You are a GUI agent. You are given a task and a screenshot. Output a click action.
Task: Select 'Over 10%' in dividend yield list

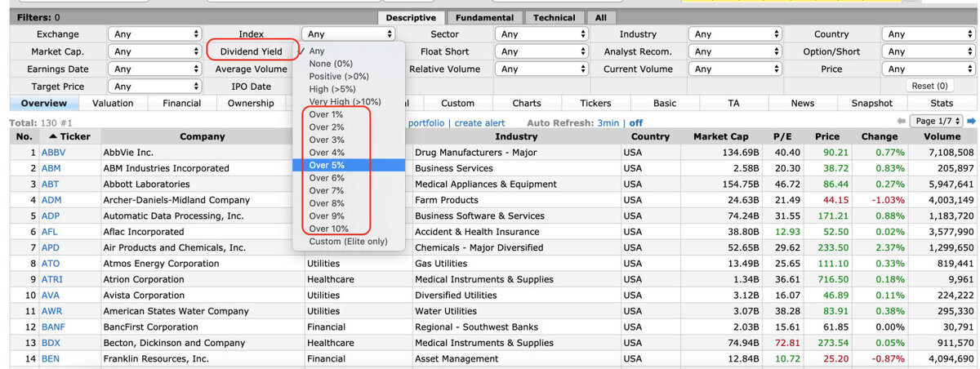[x=328, y=229]
